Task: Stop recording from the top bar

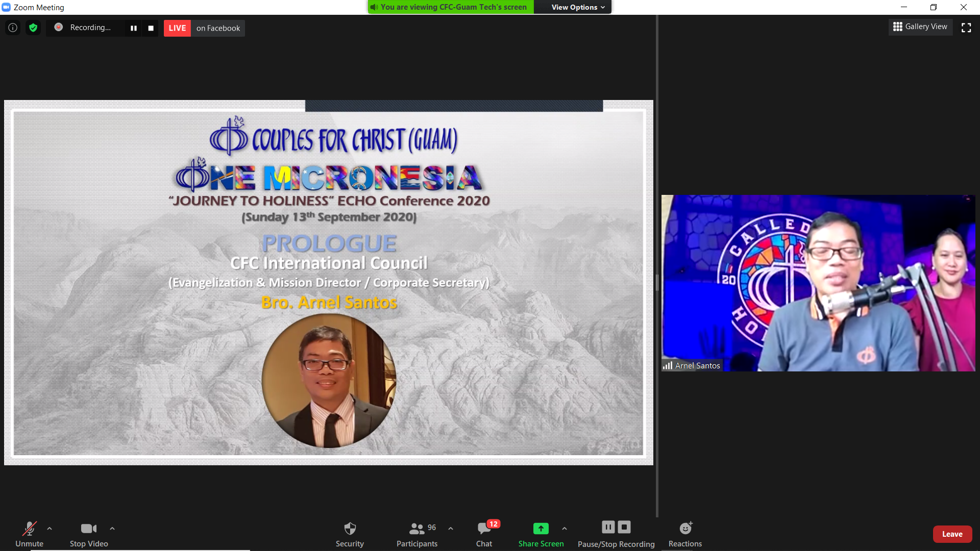Action: click(151, 28)
